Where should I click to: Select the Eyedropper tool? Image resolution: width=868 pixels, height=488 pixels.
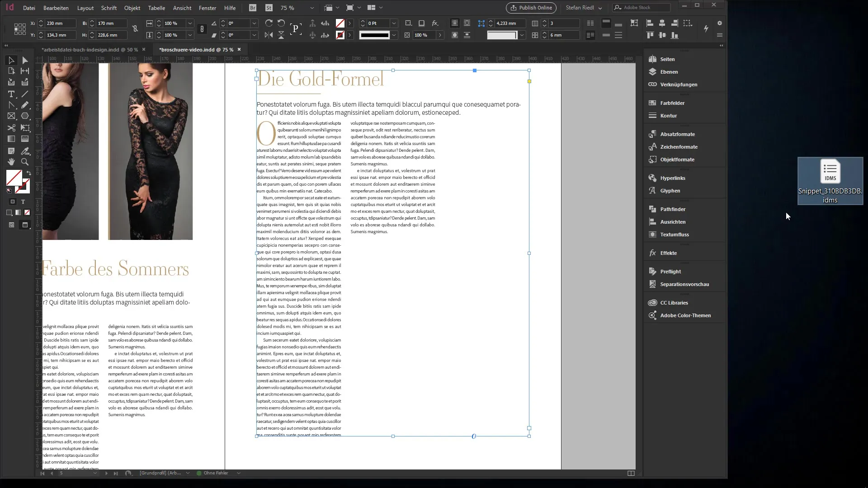25,151
